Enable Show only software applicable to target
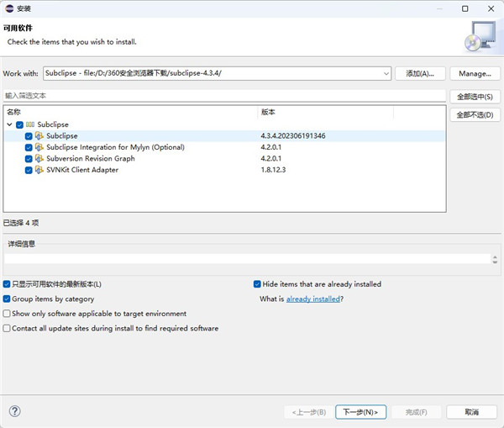Image resolution: width=504 pixels, height=428 pixels. [x=8, y=314]
